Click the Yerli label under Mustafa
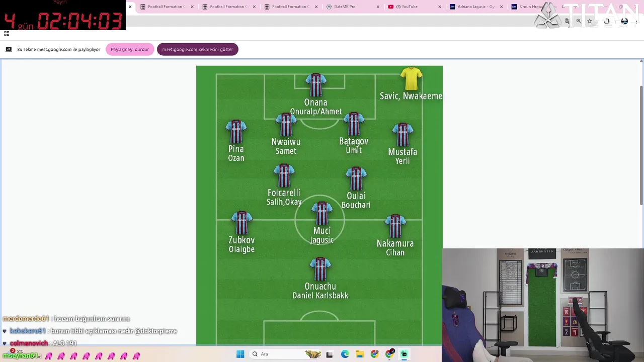 (x=403, y=161)
